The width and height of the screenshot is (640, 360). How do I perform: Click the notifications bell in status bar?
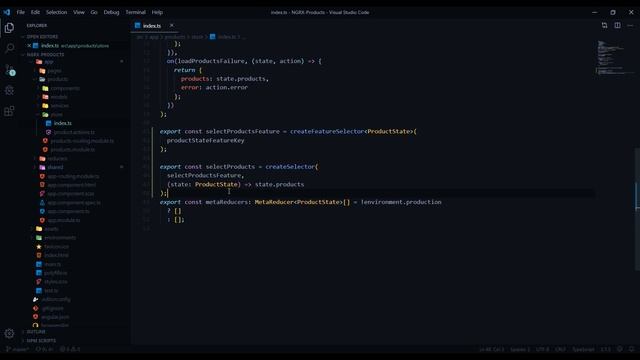631,349
